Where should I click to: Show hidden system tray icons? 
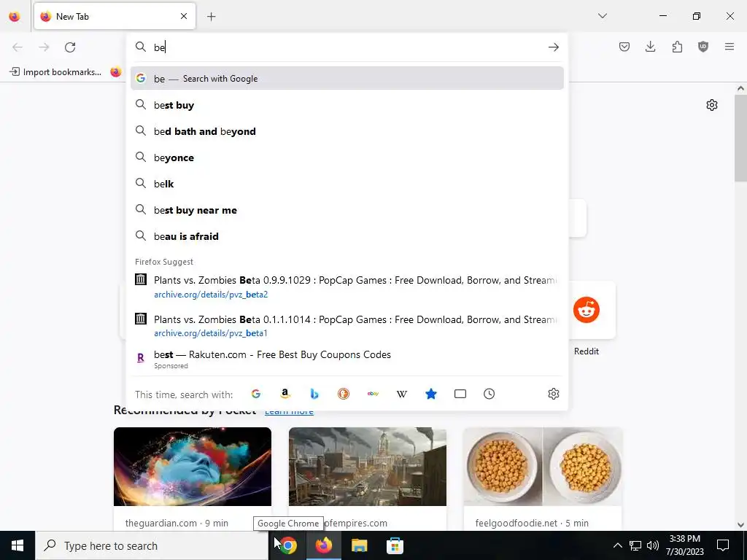click(x=617, y=545)
